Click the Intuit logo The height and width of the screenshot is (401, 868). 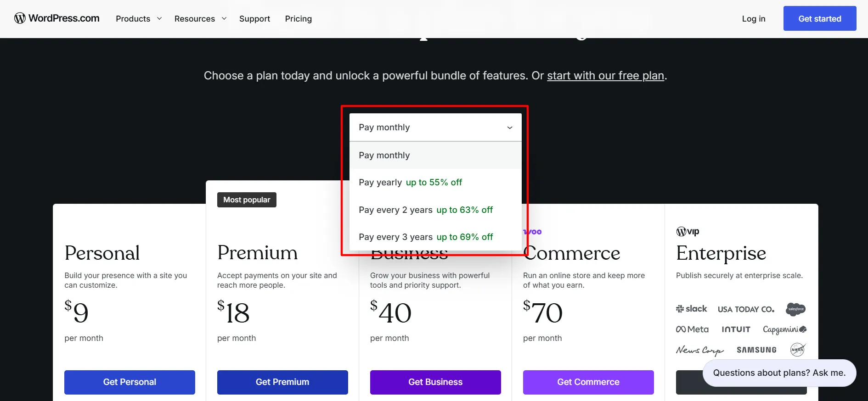pyautogui.click(x=736, y=329)
